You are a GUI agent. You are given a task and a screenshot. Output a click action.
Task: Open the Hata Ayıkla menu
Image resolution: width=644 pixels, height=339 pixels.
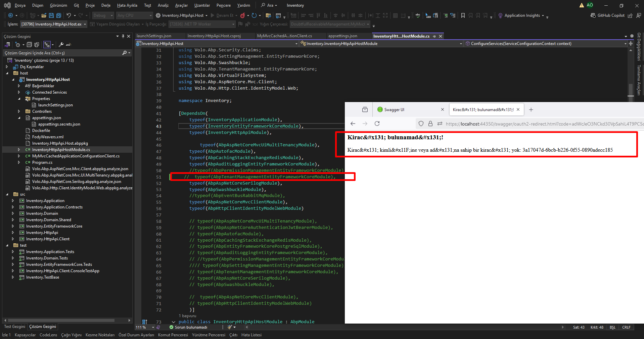coord(127,5)
